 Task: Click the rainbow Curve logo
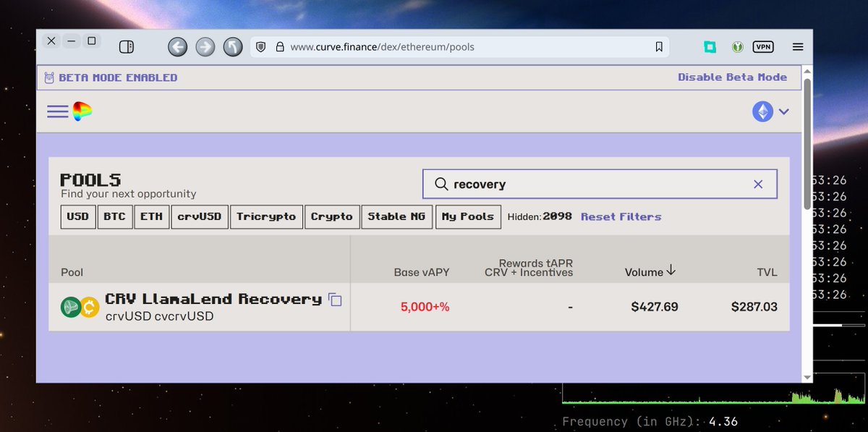click(x=82, y=111)
